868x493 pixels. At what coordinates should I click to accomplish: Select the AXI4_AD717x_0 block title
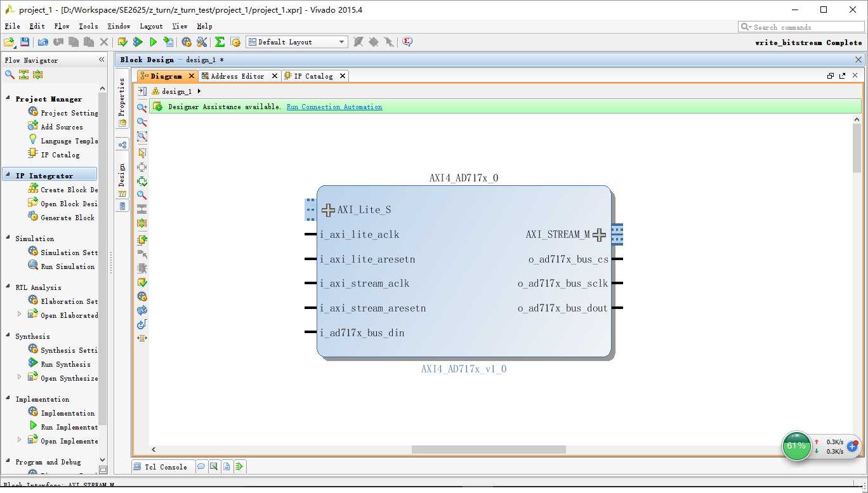(x=464, y=178)
